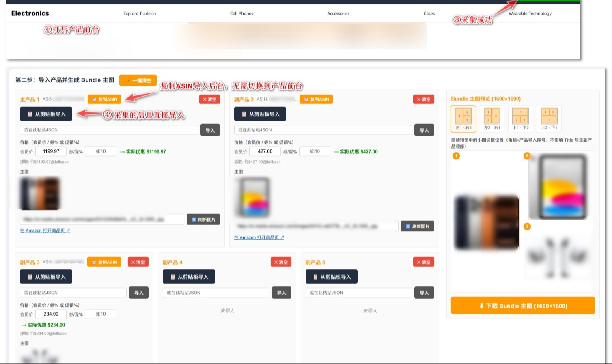
Task: Open 副产品 2 page on Amazon
Action: click(259, 237)
